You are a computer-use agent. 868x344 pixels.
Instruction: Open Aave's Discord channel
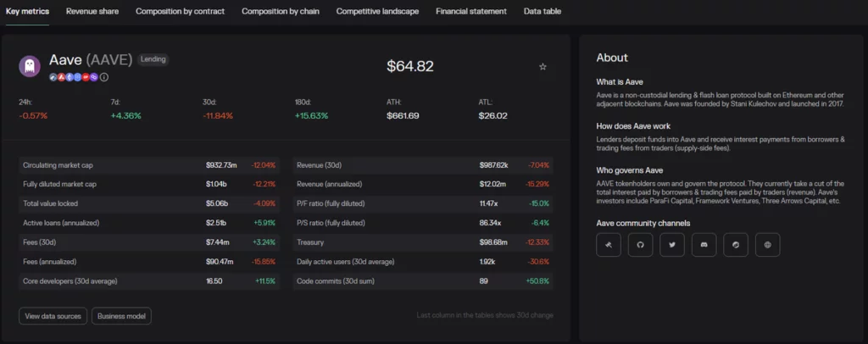[x=704, y=245]
